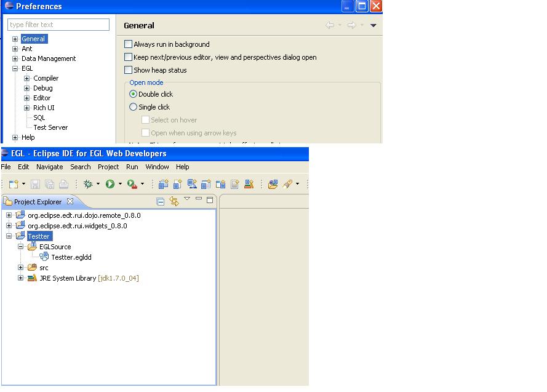Expand the Help preferences node
The image size is (547, 392).
(x=15, y=137)
